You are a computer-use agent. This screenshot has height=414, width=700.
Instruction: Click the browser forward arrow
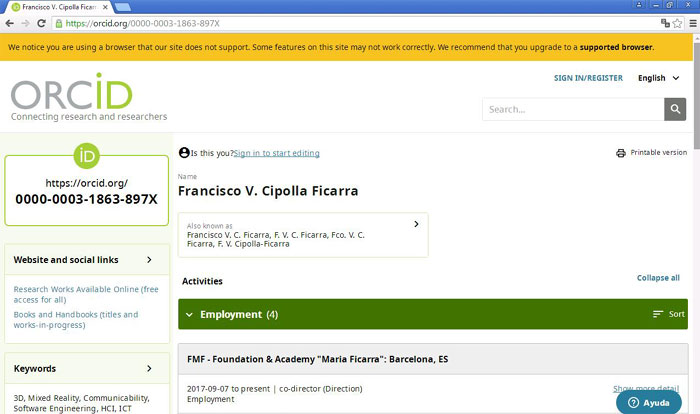[25, 23]
